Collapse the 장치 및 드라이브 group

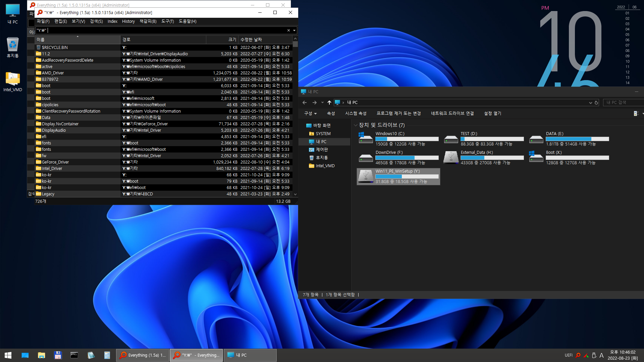(356, 125)
